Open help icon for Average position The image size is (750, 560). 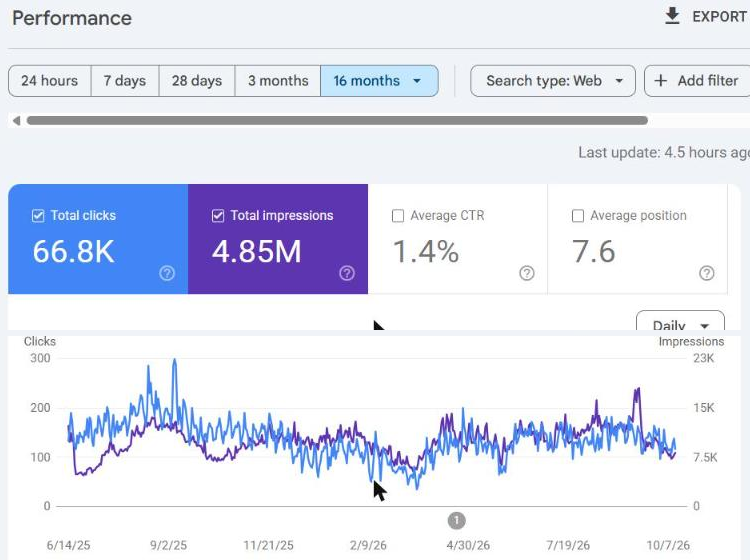pos(706,273)
